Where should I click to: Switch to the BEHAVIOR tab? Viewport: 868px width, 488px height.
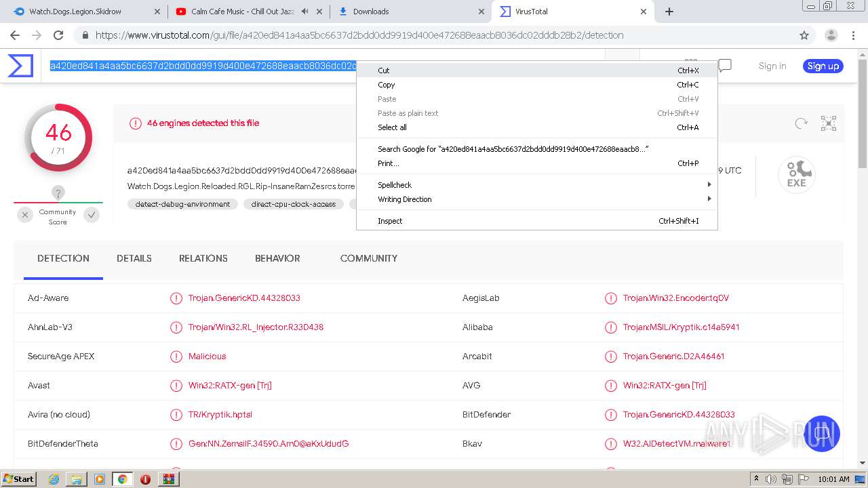(x=277, y=258)
